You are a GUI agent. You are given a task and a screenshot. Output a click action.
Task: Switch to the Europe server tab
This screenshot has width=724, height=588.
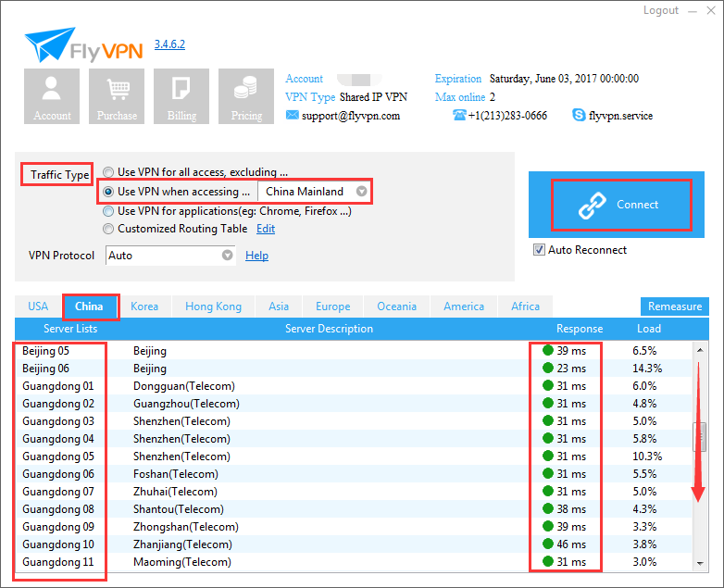click(x=332, y=307)
